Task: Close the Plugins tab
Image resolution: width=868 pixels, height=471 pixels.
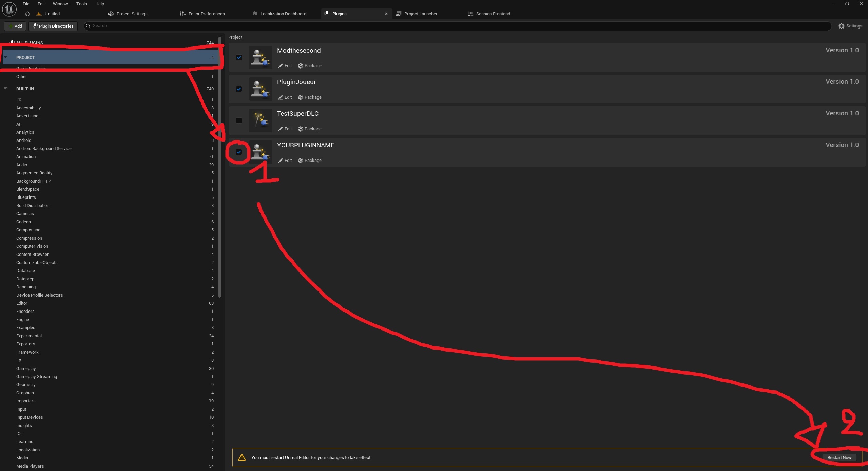Action: [386, 14]
